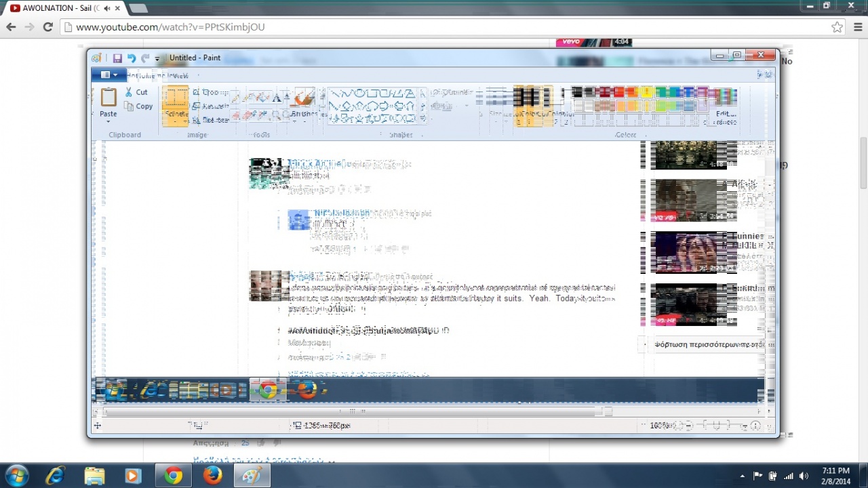Open the Windows Start menu
This screenshot has width=868, height=488.
pyautogui.click(x=16, y=476)
